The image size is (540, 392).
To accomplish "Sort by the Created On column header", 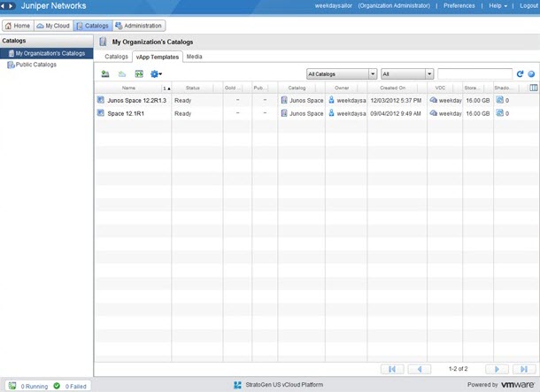I will pyautogui.click(x=392, y=88).
